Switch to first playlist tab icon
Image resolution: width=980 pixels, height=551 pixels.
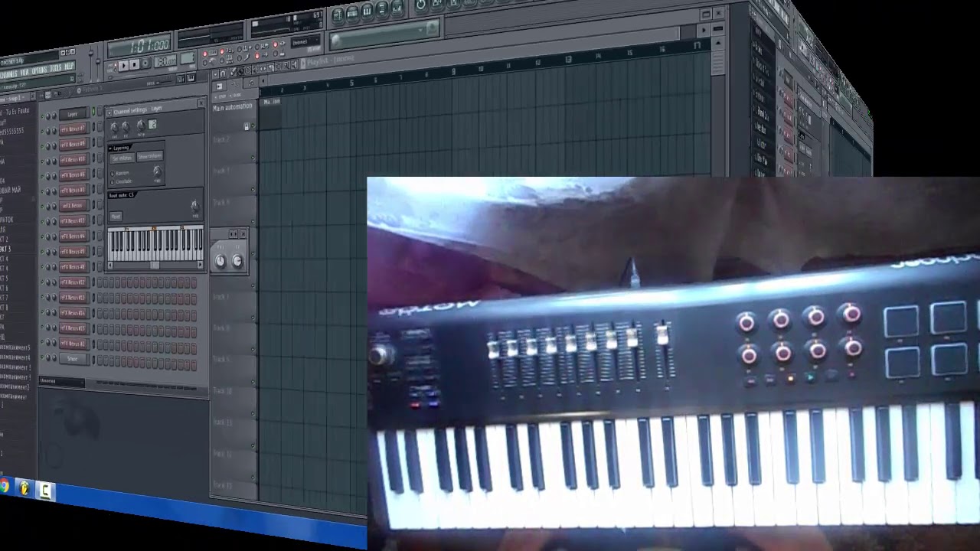click(x=219, y=86)
